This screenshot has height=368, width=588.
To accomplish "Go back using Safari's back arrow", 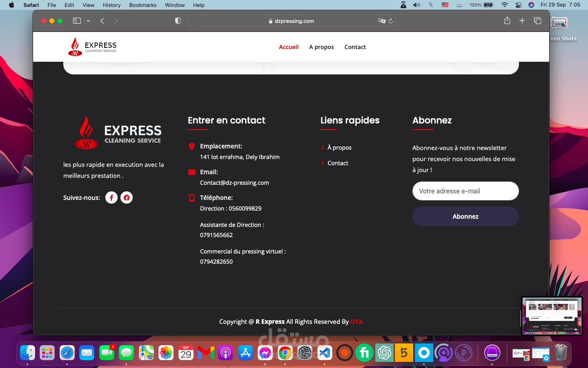I will click(102, 21).
